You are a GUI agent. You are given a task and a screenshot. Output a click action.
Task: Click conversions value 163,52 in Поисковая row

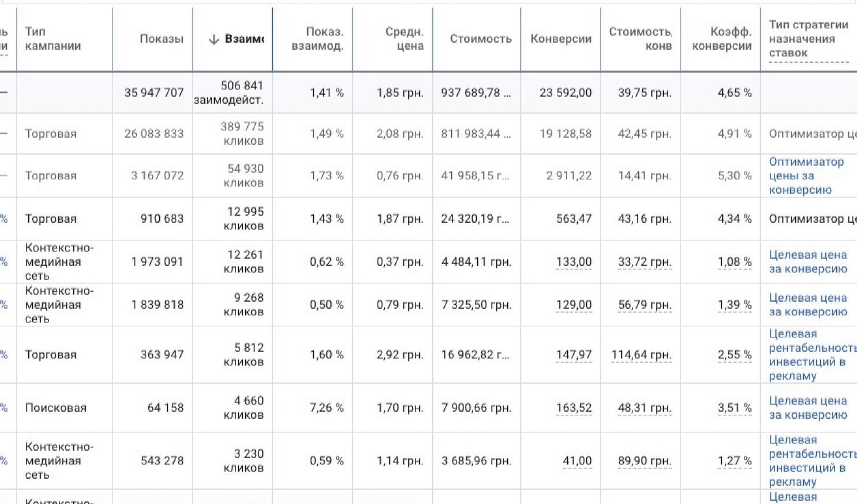[x=574, y=408]
